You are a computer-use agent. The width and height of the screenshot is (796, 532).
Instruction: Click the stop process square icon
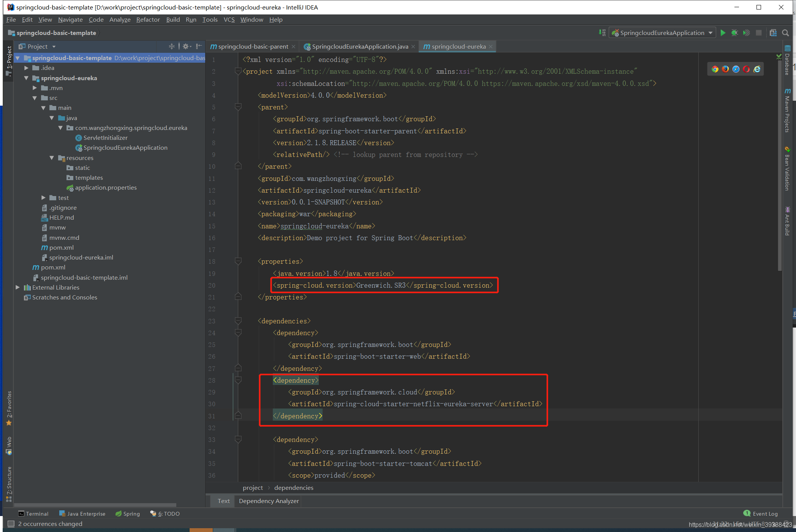tap(759, 33)
